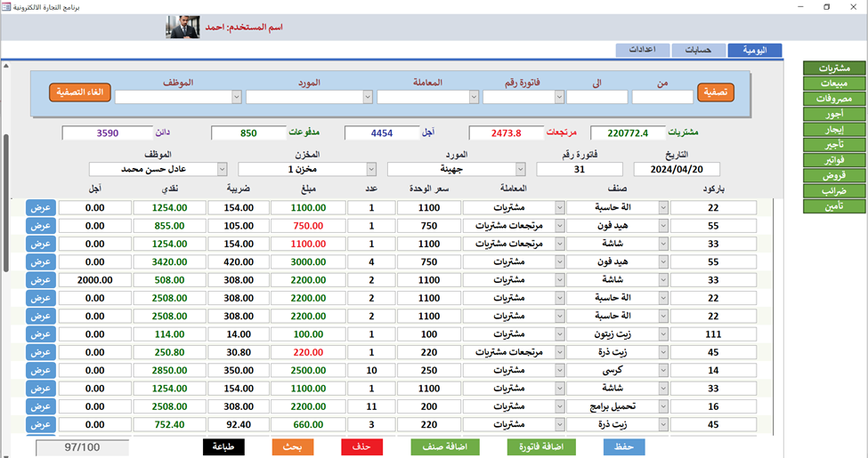Open تأمين from the side menu
868x458 pixels.
pyautogui.click(x=834, y=205)
